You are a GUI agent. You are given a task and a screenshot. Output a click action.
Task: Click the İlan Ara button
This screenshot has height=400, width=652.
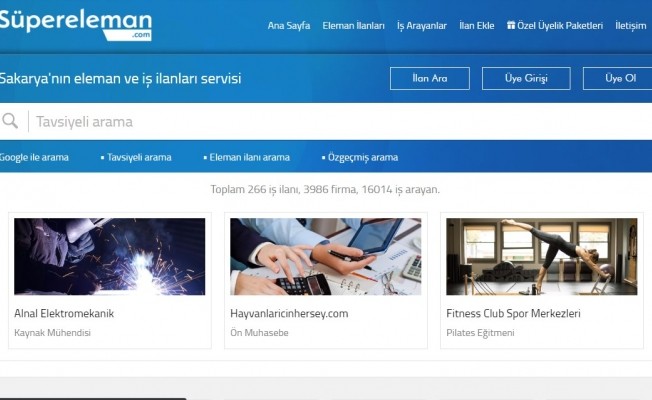(x=430, y=78)
